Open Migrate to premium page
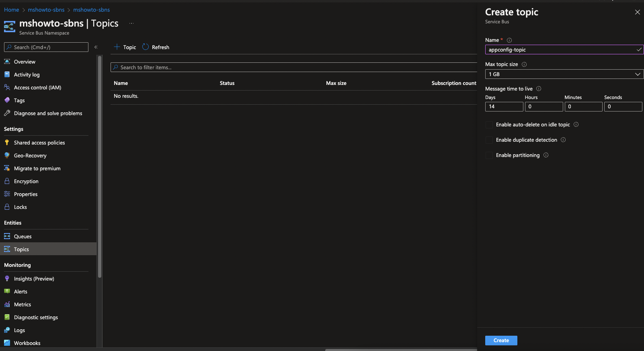This screenshot has width=644, height=351. click(x=37, y=168)
